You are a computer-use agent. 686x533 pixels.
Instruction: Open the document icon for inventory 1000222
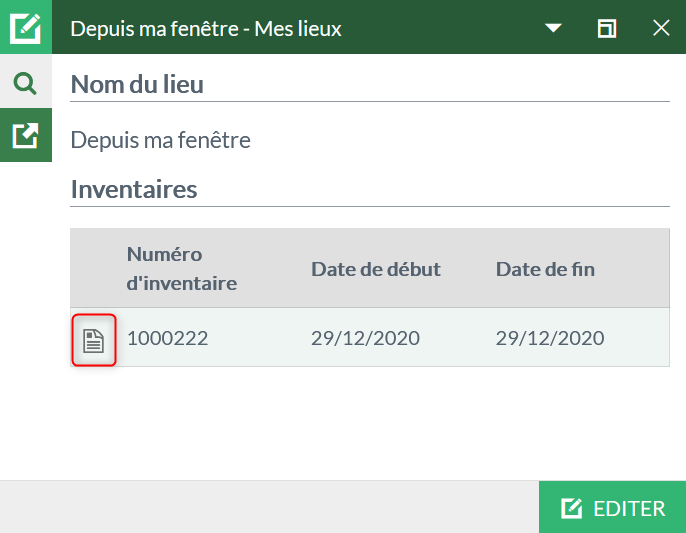[94, 340]
